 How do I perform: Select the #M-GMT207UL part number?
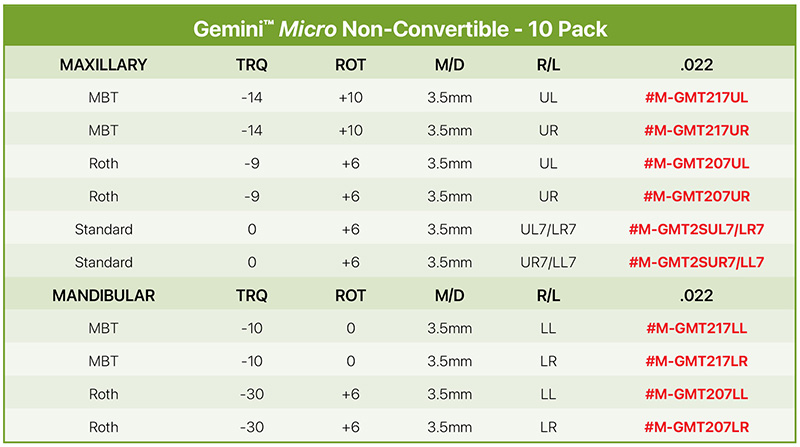[x=696, y=163]
